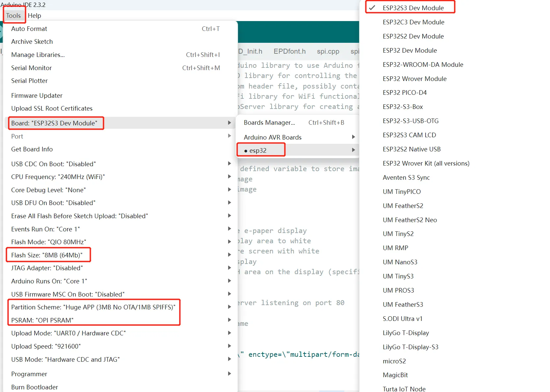
Task: Expand the Partition Scheme submenu
Action: tap(93, 307)
